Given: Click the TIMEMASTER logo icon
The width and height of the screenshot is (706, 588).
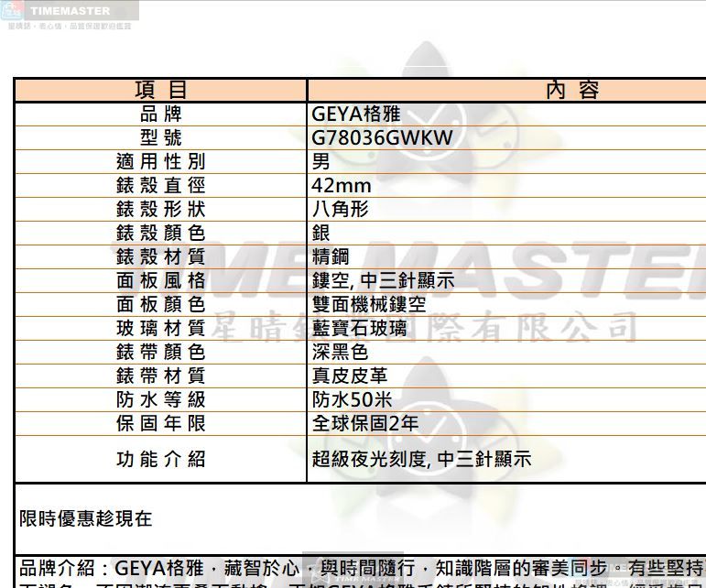Looking at the screenshot, I should tap(12, 10).
